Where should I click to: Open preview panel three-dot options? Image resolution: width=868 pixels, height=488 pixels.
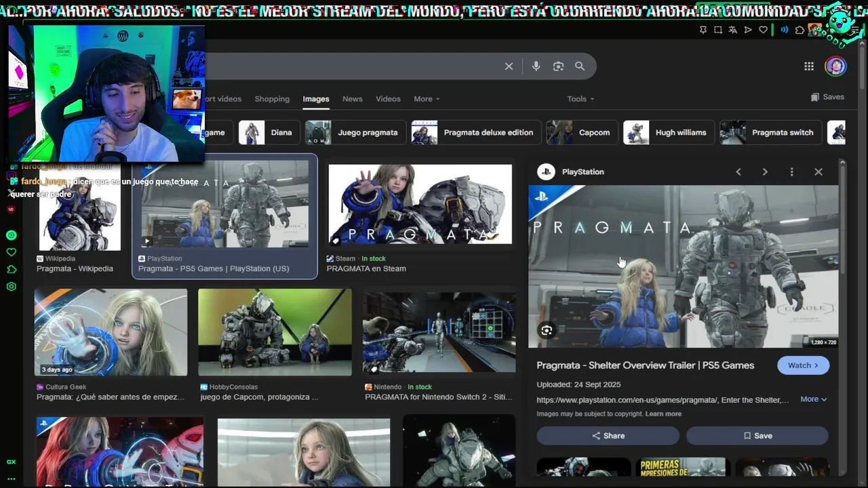point(791,172)
